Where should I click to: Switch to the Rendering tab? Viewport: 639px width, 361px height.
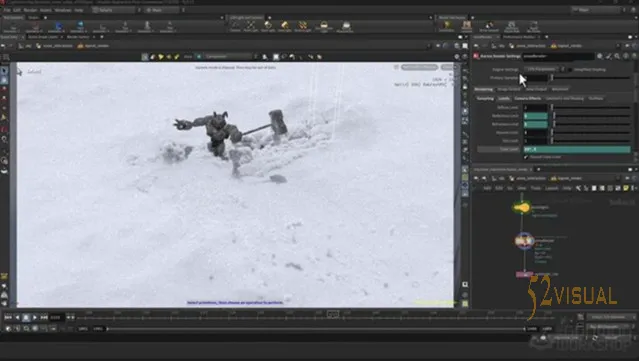[x=483, y=89]
